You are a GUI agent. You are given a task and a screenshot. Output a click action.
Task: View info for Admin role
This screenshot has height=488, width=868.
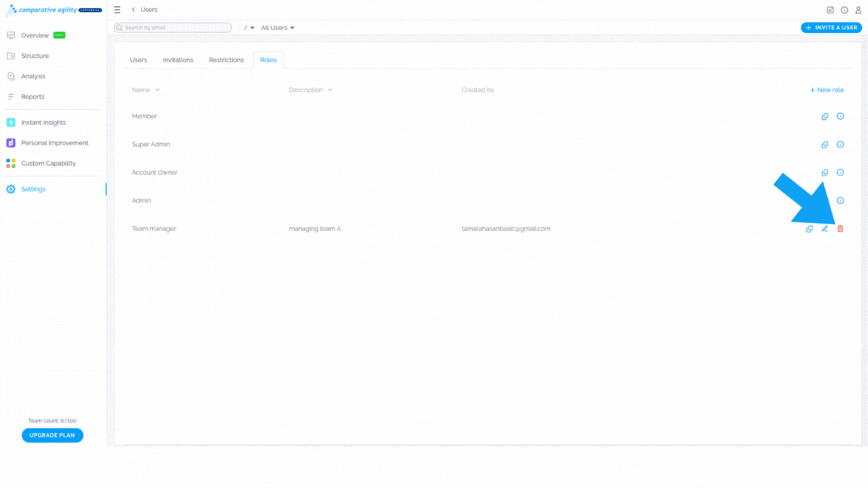pos(840,200)
